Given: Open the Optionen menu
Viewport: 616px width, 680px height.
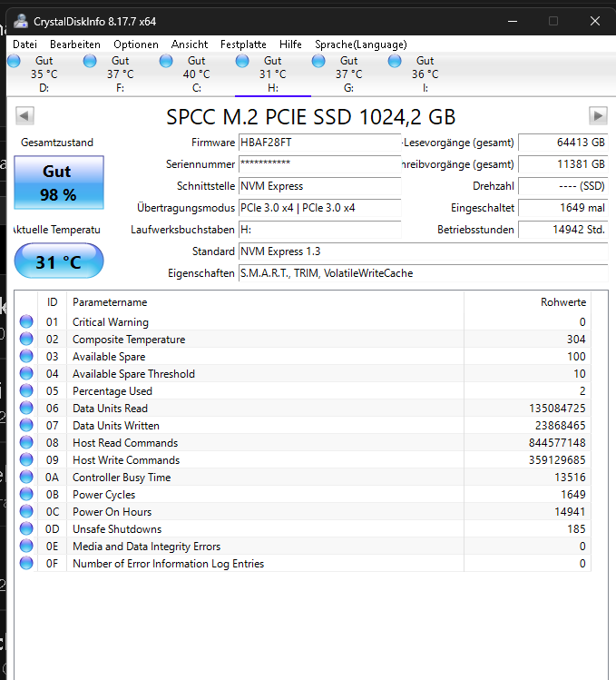Looking at the screenshot, I should pyautogui.click(x=136, y=44).
